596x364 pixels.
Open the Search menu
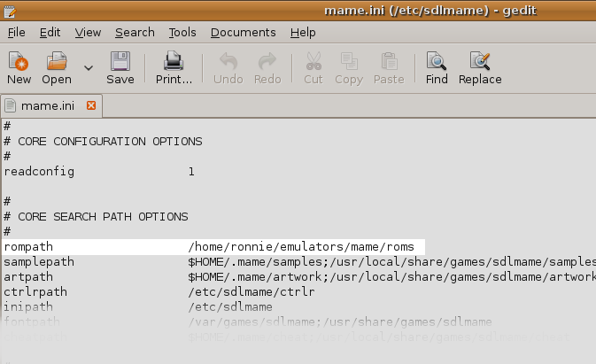pyautogui.click(x=135, y=33)
